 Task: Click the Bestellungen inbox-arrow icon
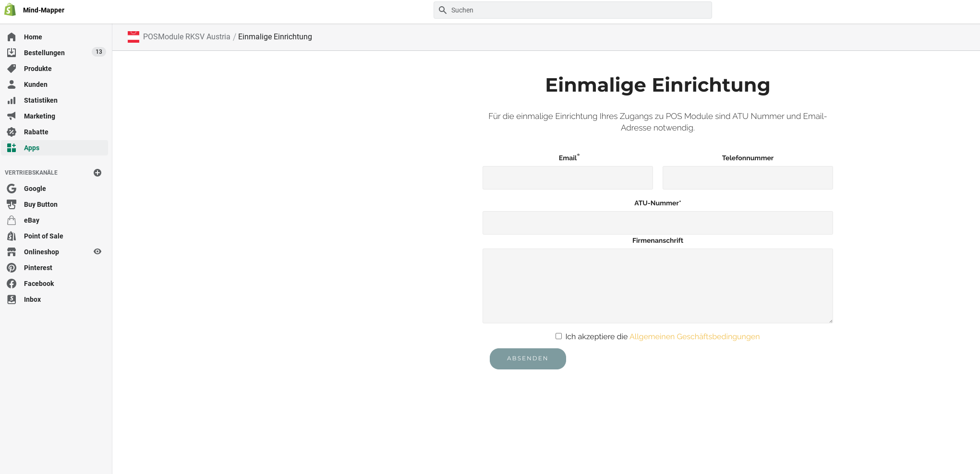click(x=12, y=53)
